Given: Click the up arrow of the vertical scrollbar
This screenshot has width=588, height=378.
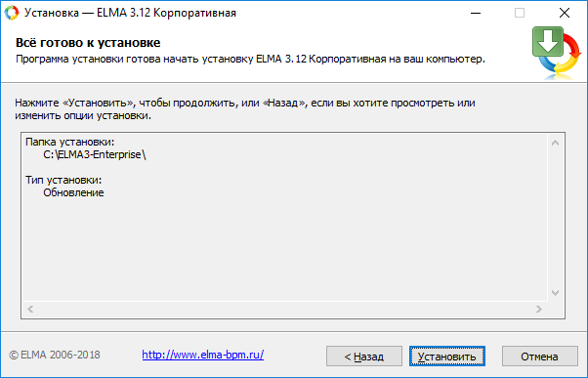Looking at the screenshot, I should point(556,143).
